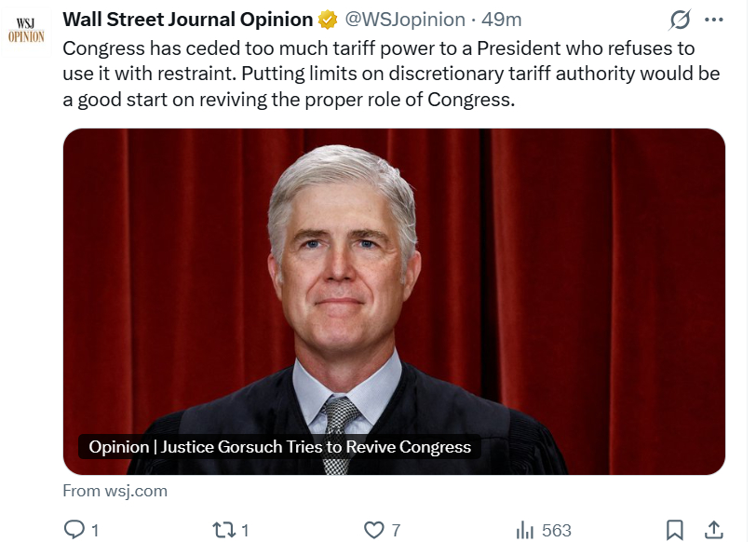Open the Wall Street Journal Opinion profile name

[x=187, y=19]
